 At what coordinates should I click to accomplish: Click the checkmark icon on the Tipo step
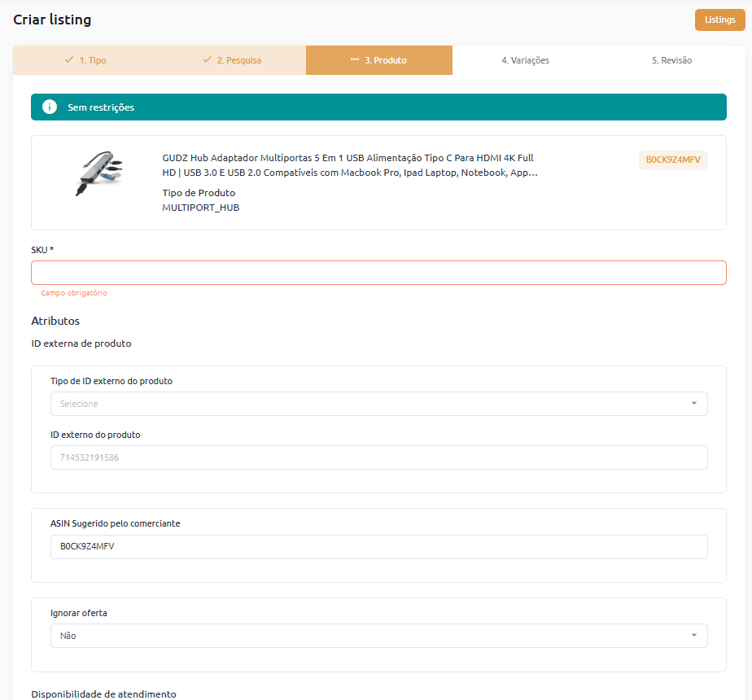[x=69, y=60]
